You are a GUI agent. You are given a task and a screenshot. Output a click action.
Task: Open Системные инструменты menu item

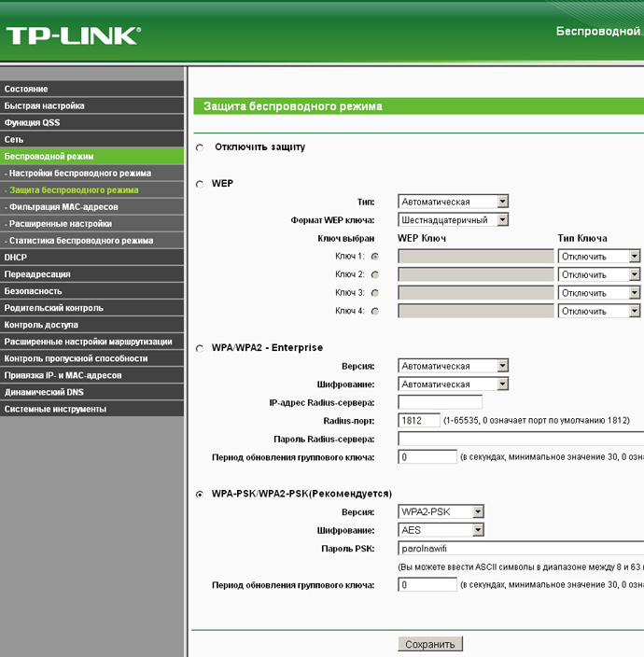[91, 409]
